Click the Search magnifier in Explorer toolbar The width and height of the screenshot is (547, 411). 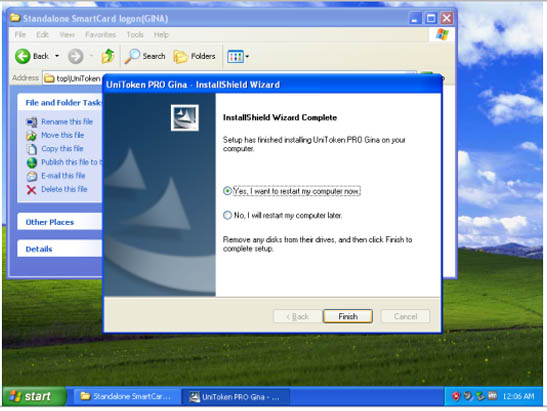coord(132,56)
